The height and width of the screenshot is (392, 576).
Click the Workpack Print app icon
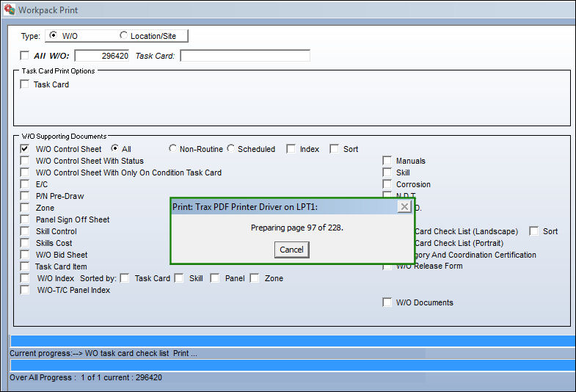pyautogui.click(x=10, y=10)
